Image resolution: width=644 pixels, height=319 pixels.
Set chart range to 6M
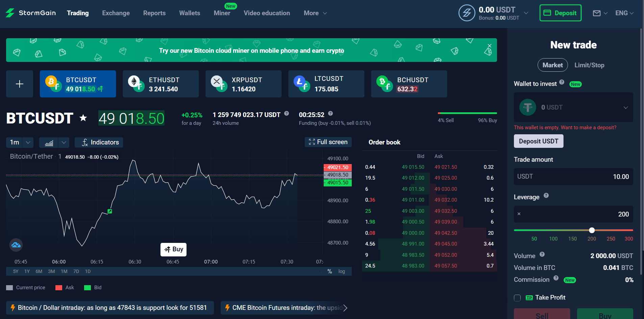point(39,271)
